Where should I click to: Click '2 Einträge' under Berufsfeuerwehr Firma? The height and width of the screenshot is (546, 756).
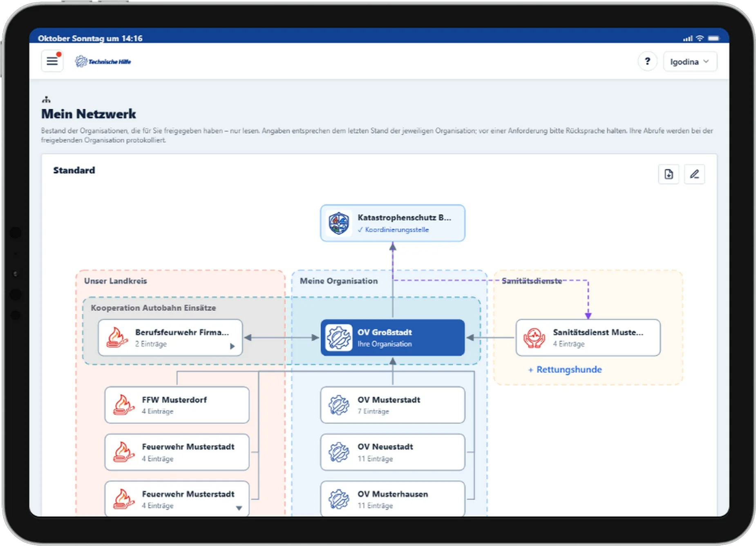tap(151, 344)
